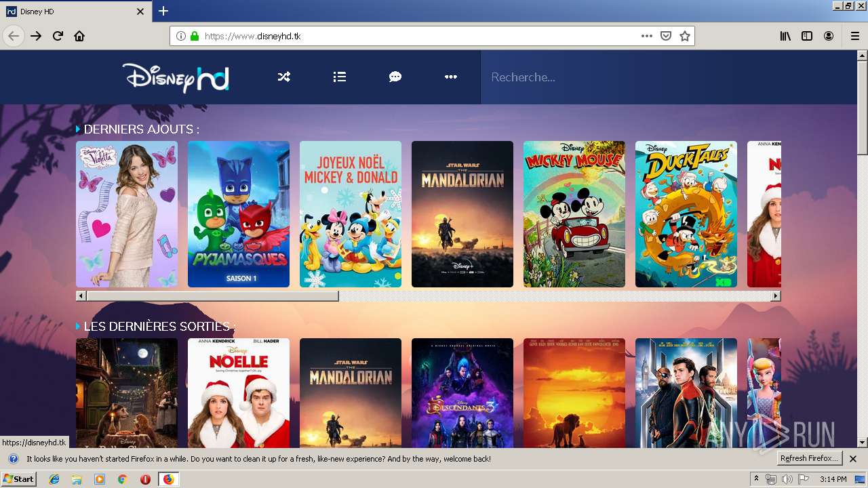This screenshot has width=868, height=488.
Task: Click the Les Dernières Sorties heading
Action: 159,326
